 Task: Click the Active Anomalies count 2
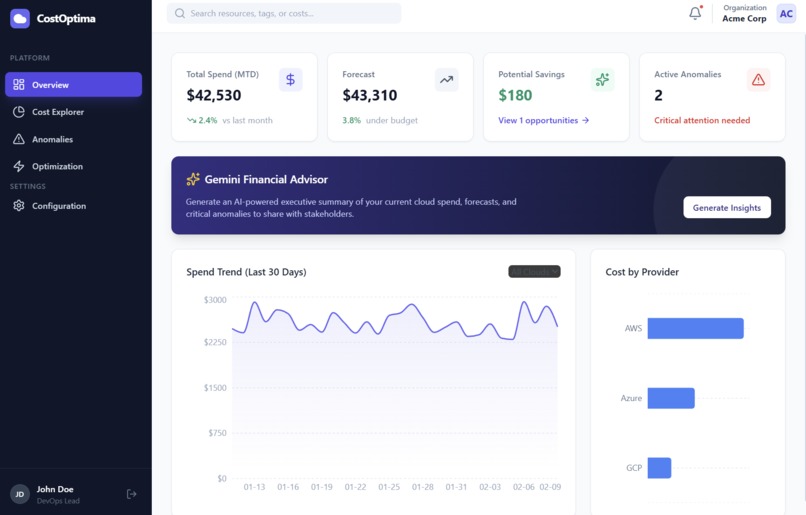click(x=658, y=95)
